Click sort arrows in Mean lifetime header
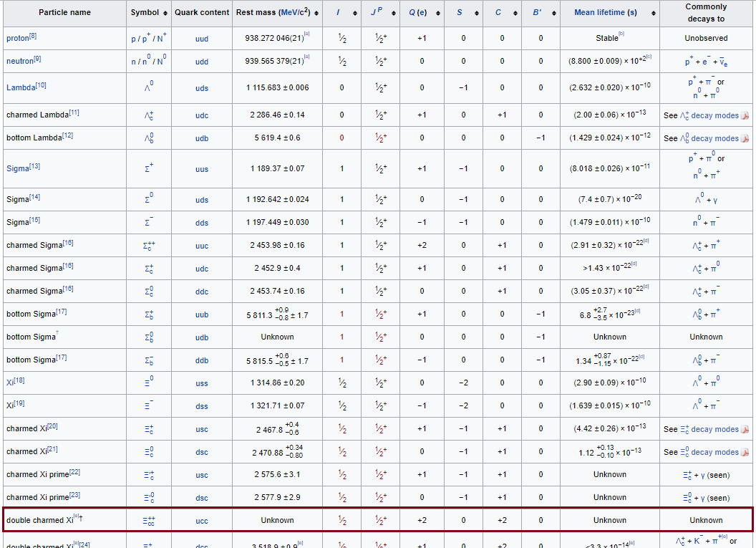The height and width of the screenshot is (548, 756). tap(652, 13)
